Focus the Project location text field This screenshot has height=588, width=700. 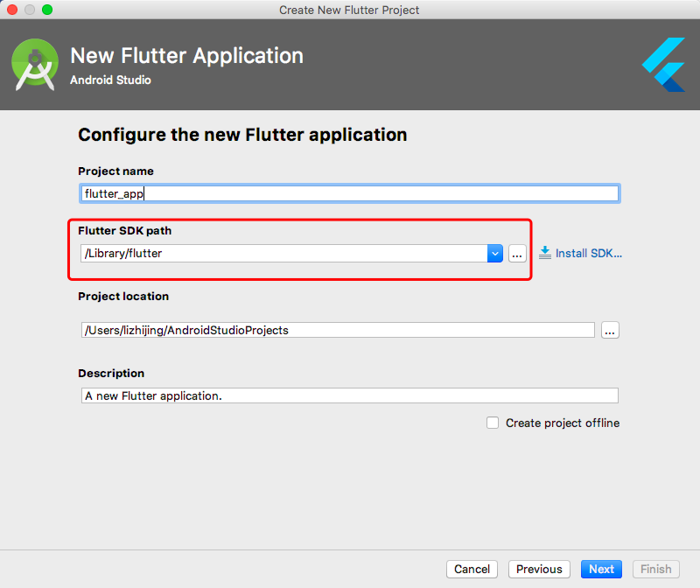coord(338,331)
